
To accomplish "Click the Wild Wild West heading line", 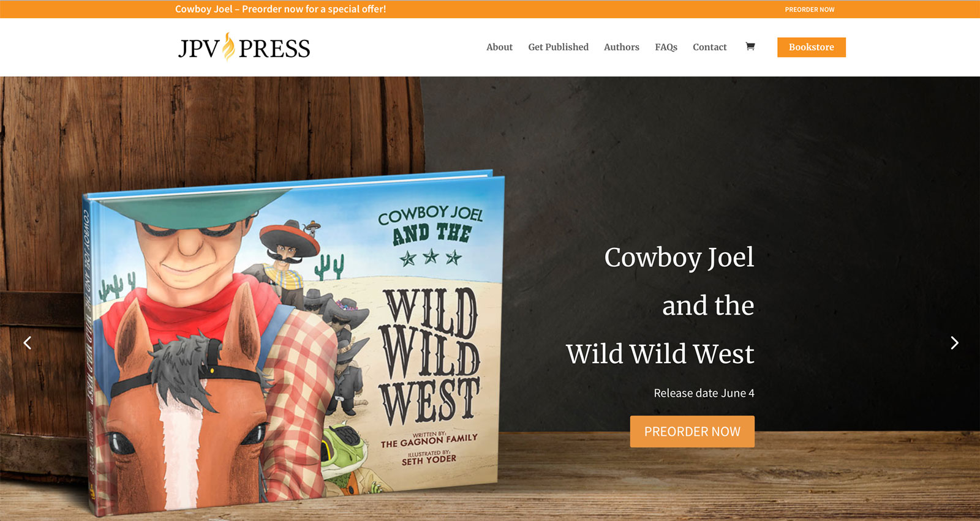I will [x=660, y=354].
